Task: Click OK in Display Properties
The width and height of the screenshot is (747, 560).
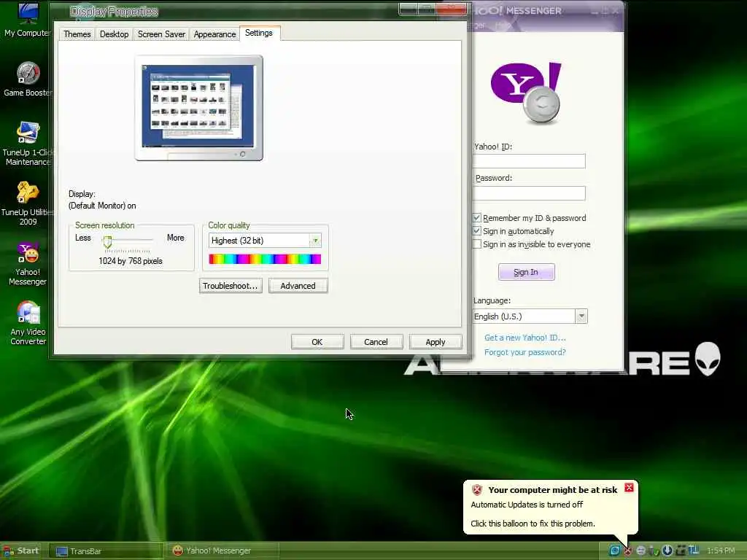Action: [317, 342]
